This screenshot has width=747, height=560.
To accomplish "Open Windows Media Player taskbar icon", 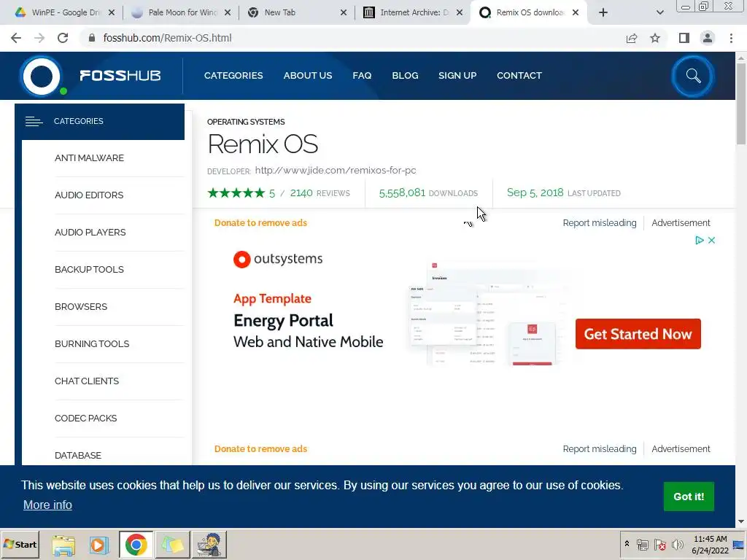I will coord(99,545).
